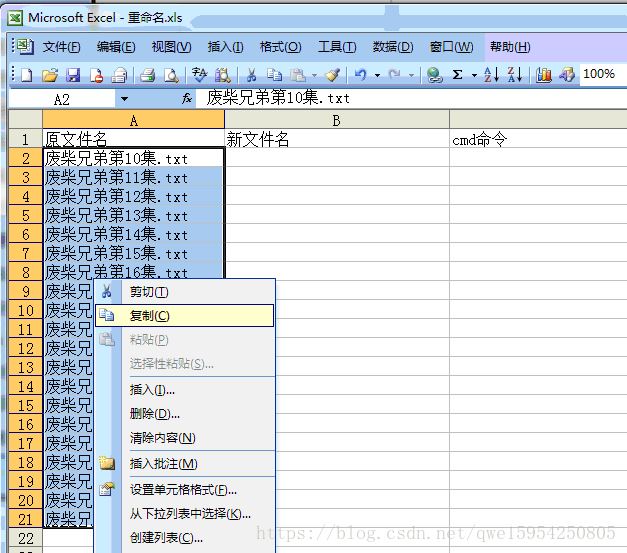
Task: Click the AutoSum sigma icon
Action: pyautogui.click(x=457, y=74)
